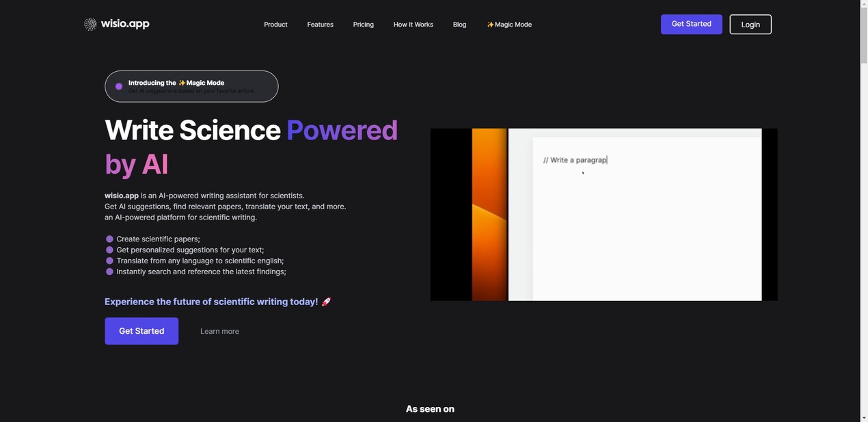Click the bullet beside personalized suggestions
868x422 pixels.
(109, 250)
